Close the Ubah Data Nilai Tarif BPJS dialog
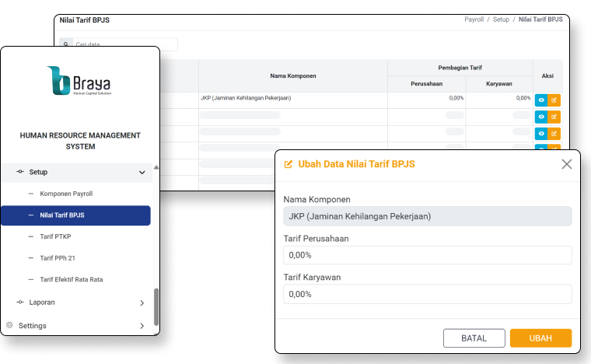The height and width of the screenshot is (364, 591). click(x=566, y=164)
